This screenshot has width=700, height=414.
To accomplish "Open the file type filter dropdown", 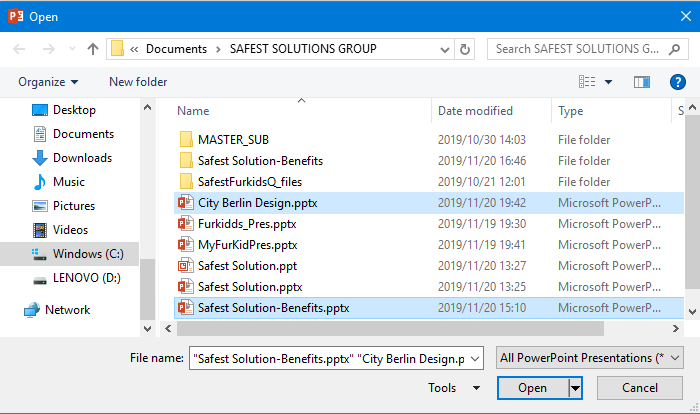I will coord(590,358).
